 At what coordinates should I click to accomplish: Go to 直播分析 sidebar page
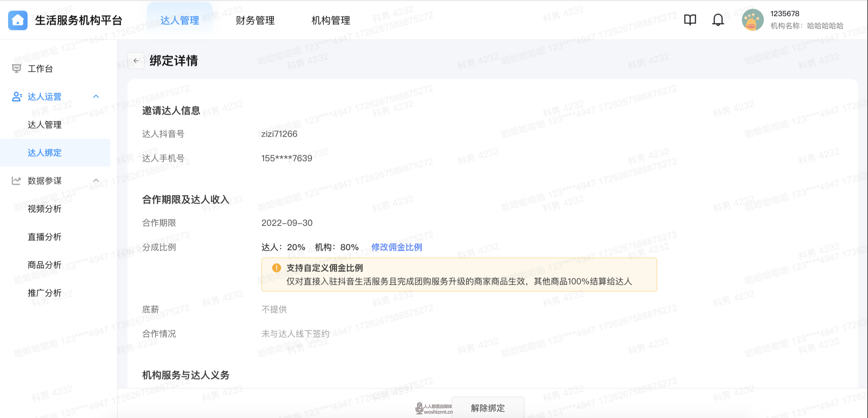45,237
